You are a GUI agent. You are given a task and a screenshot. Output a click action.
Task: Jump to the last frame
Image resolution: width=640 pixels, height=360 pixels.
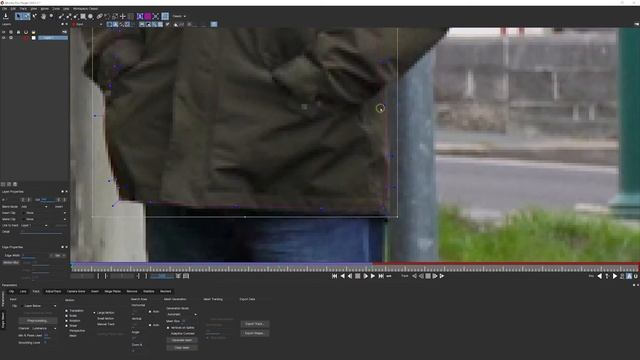pyautogui.click(x=381, y=276)
